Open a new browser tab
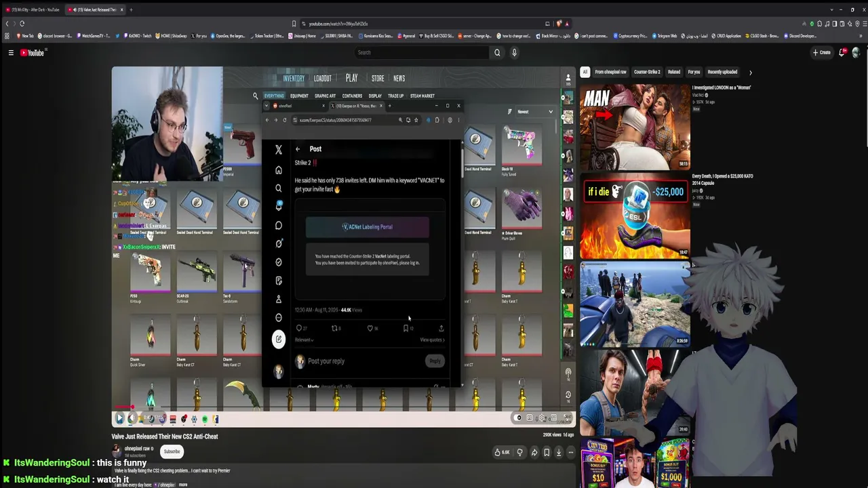 (x=131, y=9)
